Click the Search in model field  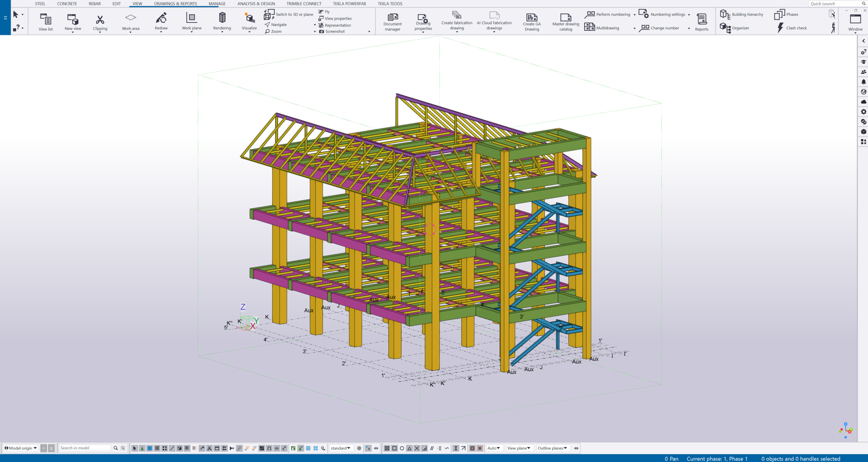pyautogui.click(x=85, y=448)
